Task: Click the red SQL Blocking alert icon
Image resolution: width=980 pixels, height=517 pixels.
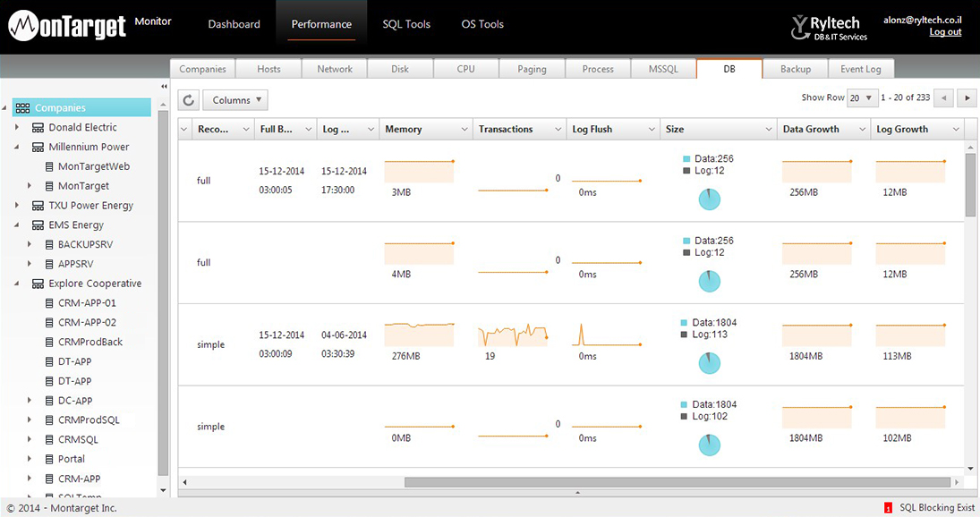Action: point(888,508)
